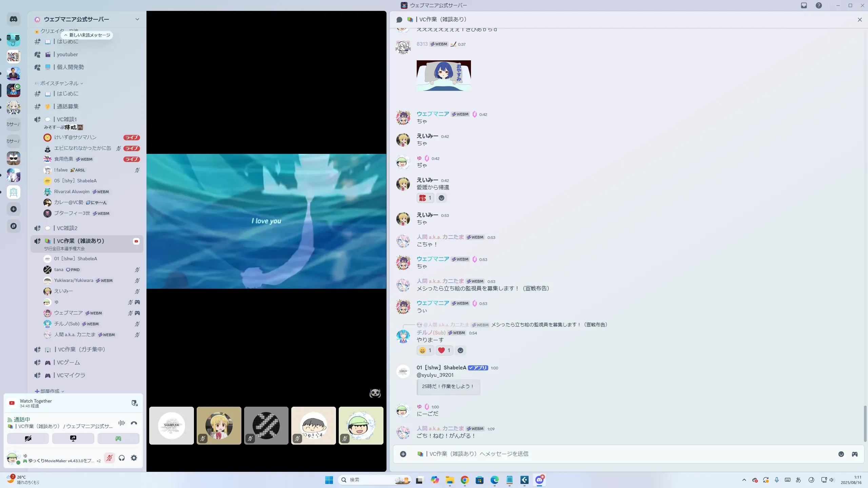Turn on the camera
Image resolution: width=868 pixels, height=488 pixels.
pos(28,439)
